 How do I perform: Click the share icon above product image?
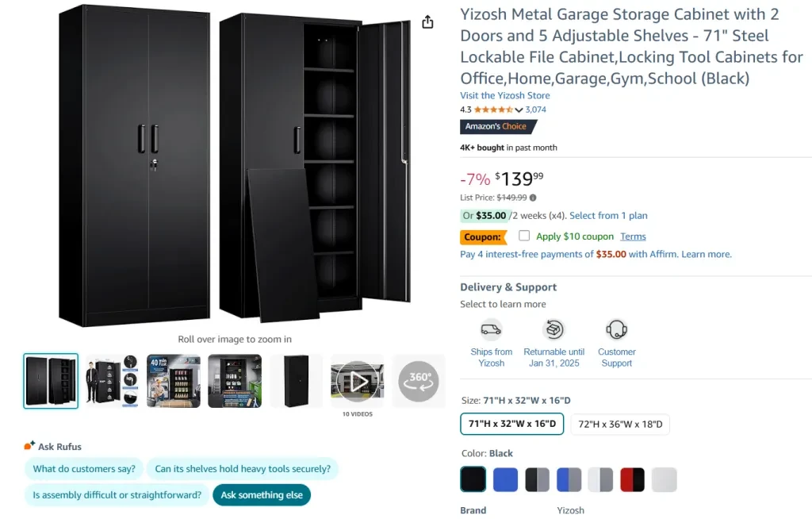pyautogui.click(x=427, y=21)
